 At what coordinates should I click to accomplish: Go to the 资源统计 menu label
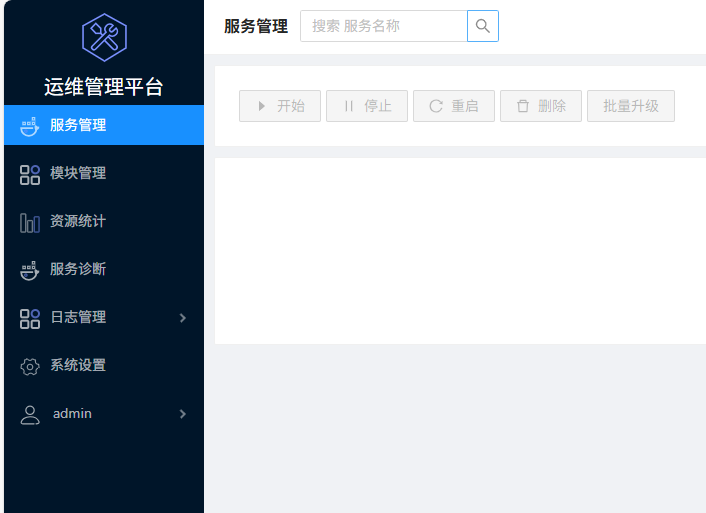[x=78, y=221]
